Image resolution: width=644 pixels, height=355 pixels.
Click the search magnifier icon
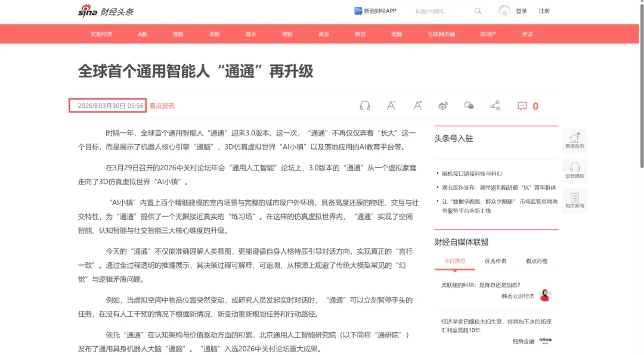point(478,11)
